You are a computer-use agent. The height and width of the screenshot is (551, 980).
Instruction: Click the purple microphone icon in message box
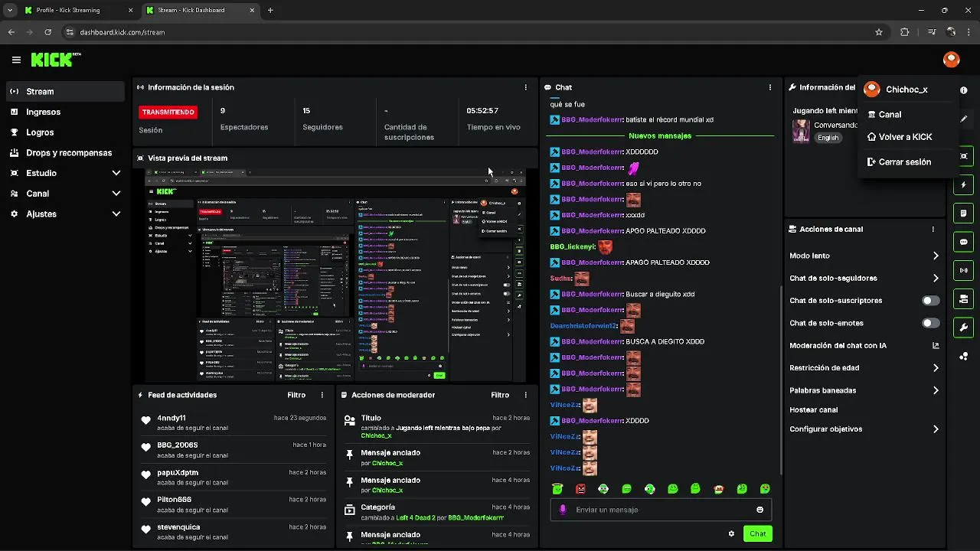coord(563,510)
